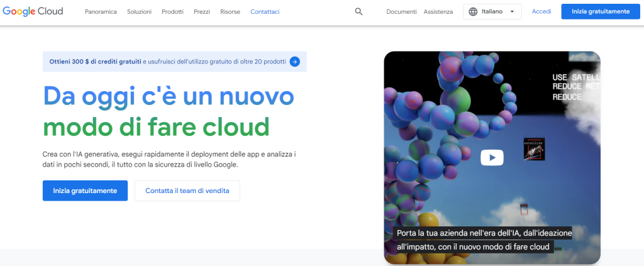This screenshot has height=266, width=644.
Task: Select Contattaci in the top navigation
Action: [x=265, y=12]
